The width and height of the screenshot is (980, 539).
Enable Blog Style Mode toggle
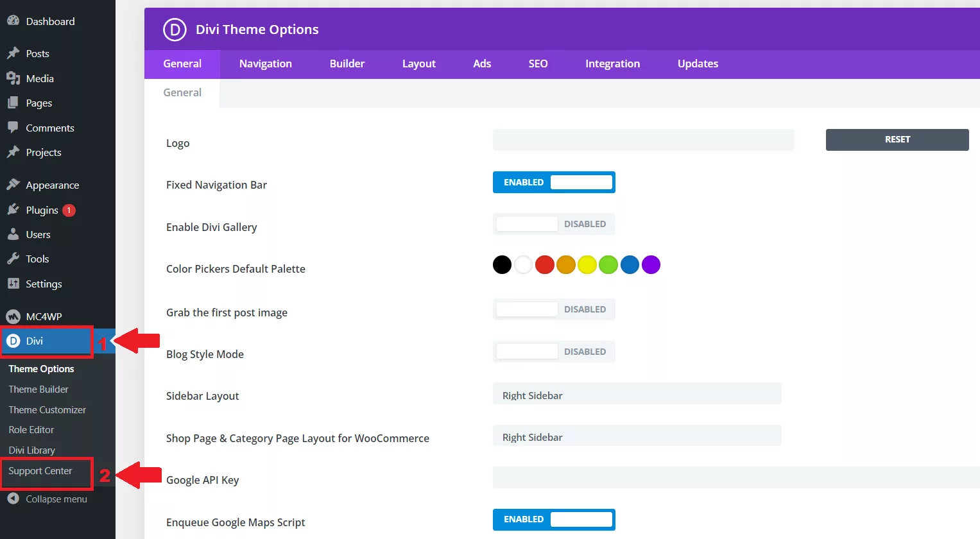(x=554, y=352)
